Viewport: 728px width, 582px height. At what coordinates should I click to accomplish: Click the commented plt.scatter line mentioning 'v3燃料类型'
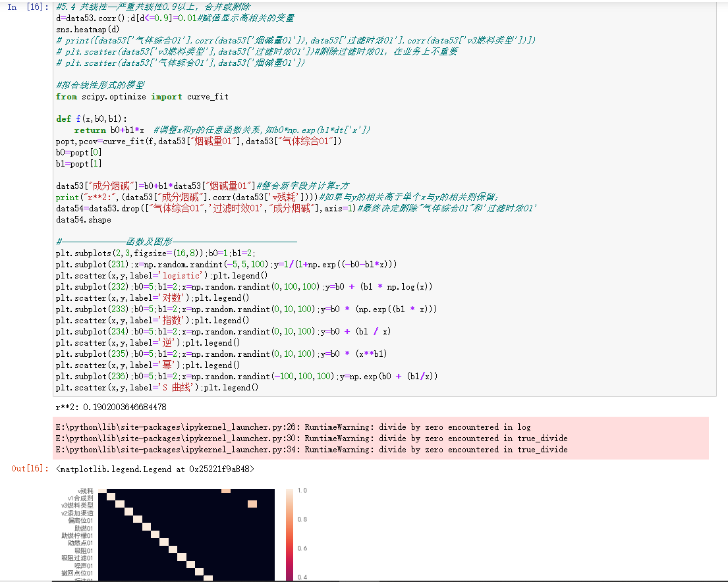point(257,51)
